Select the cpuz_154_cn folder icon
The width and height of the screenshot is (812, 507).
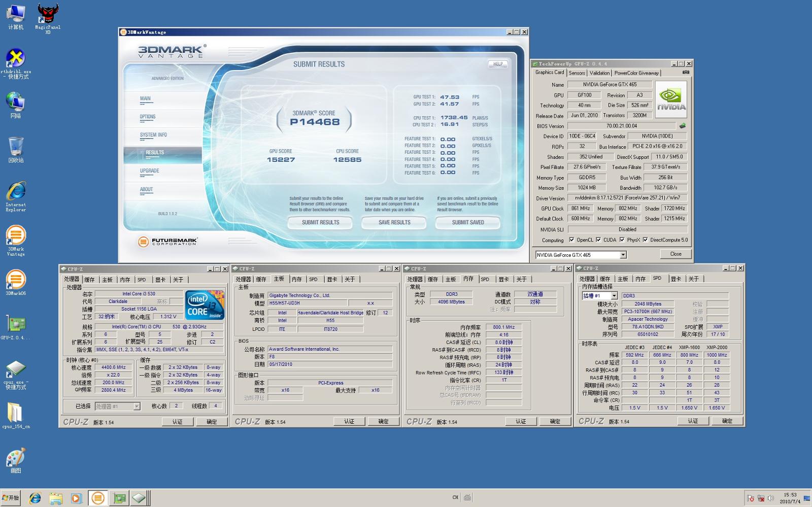coord(16,416)
